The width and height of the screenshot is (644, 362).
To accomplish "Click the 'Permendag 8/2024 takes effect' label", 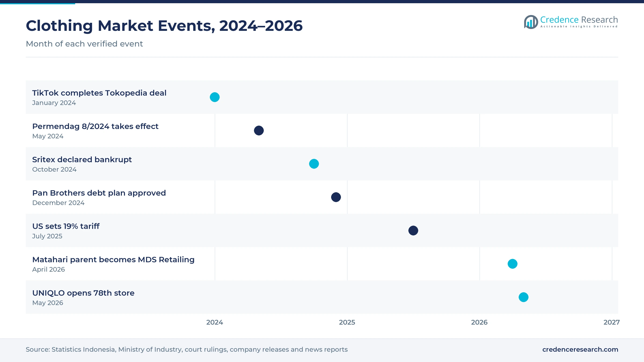I will (95, 127).
